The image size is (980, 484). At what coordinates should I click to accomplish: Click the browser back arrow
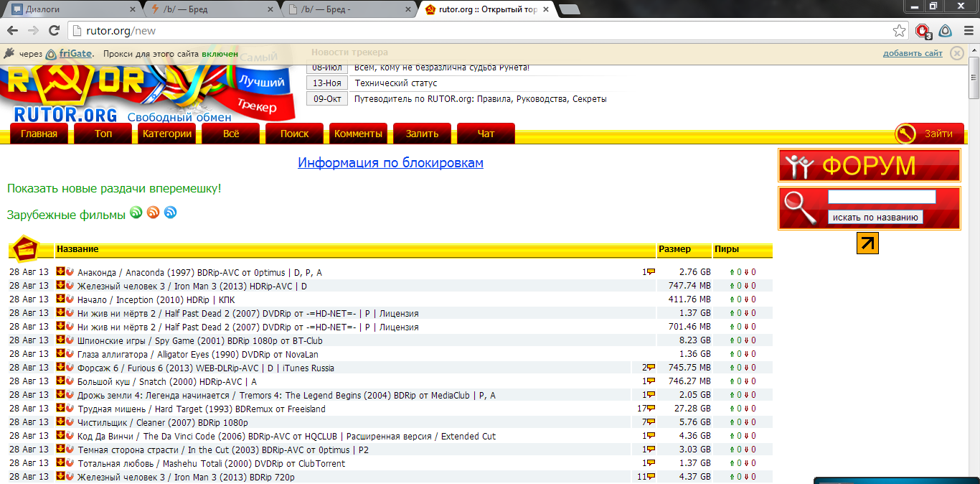tap(12, 31)
